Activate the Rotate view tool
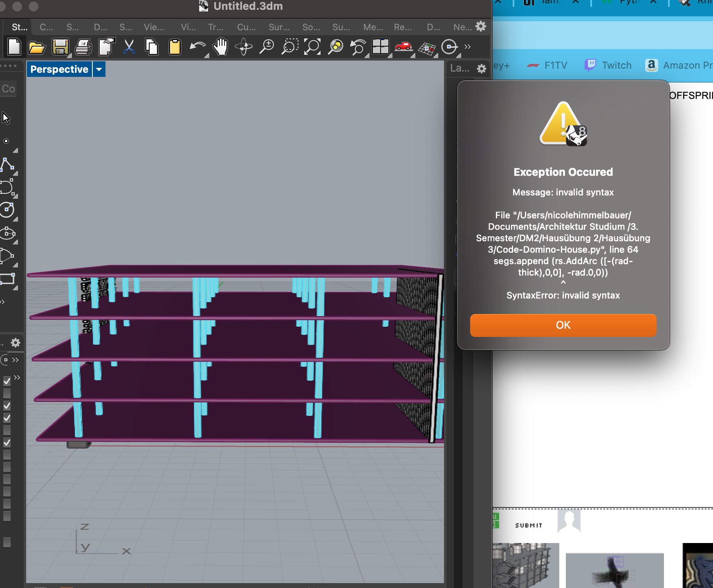The height and width of the screenshot is (588, 713). tap(244, 47)
